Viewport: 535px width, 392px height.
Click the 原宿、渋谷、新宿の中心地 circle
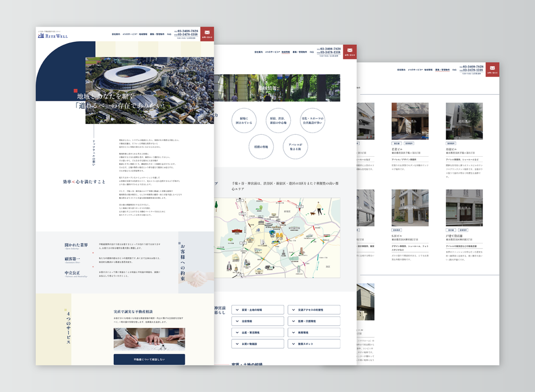coord(278,121)
